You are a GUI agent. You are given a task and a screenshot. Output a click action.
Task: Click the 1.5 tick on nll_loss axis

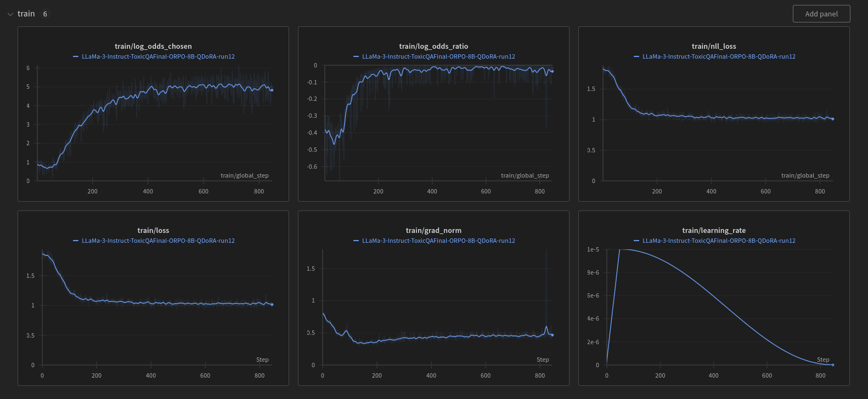pyautogui.click(x=591, y=89)
